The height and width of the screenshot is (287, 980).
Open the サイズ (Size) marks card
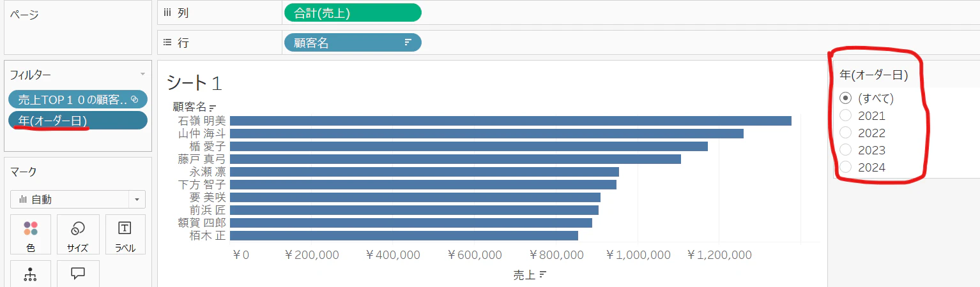point(78,234)
